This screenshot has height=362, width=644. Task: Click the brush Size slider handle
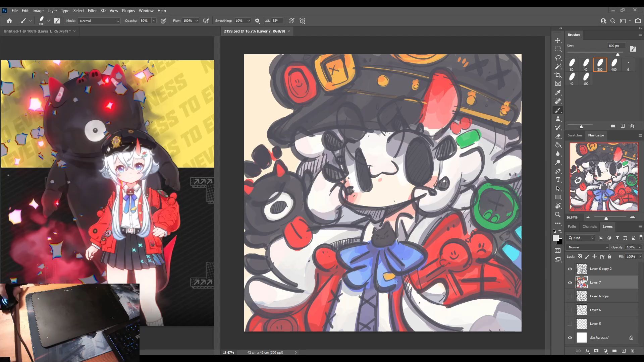click(618, 54)
